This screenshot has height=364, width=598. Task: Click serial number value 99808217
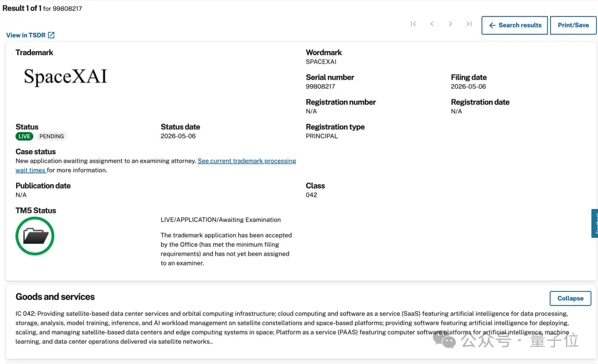pyautogui.click(x=321, y=86)
